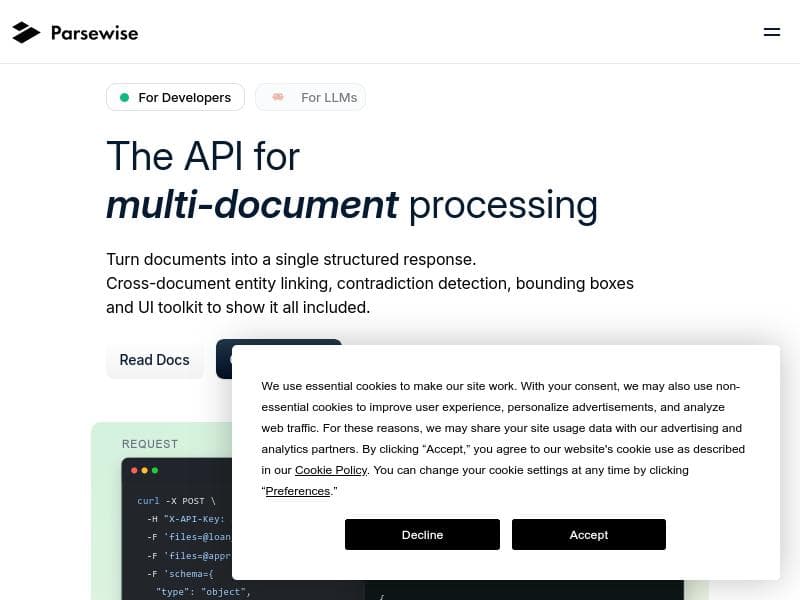
Task: Click the Read Docs button
Action: pyautogui.click(x=155, y=360)
